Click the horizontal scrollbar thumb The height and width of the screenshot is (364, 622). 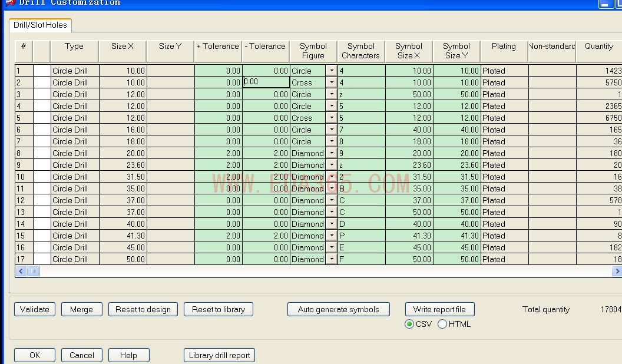[34, 271]
